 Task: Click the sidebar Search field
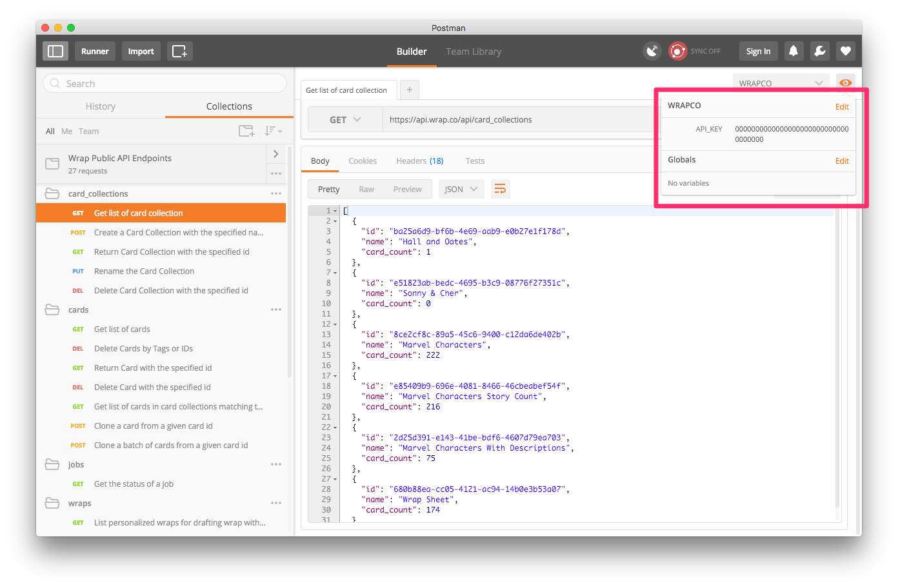[x=165, y=83]
